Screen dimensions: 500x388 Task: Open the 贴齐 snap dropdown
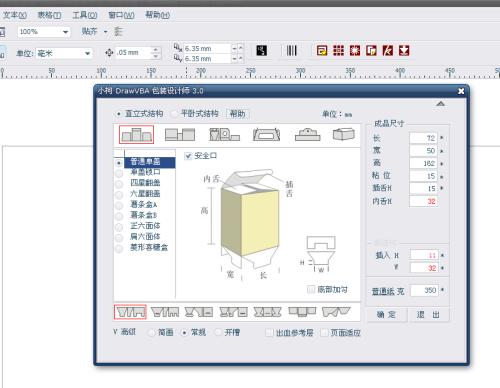(x=105, y=32)
